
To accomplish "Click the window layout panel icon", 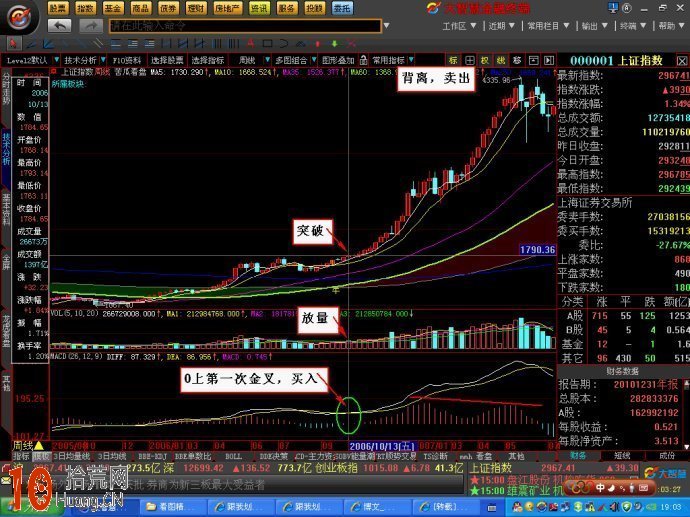I will coord(533,60).
